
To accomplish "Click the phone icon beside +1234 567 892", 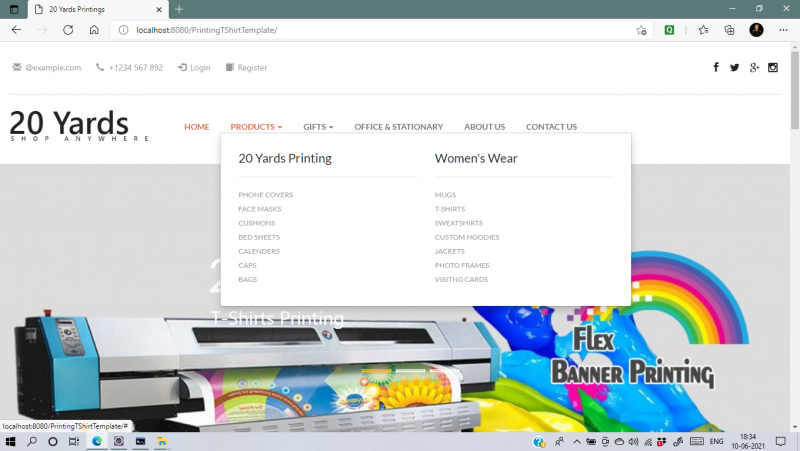I will pos(100,67).
